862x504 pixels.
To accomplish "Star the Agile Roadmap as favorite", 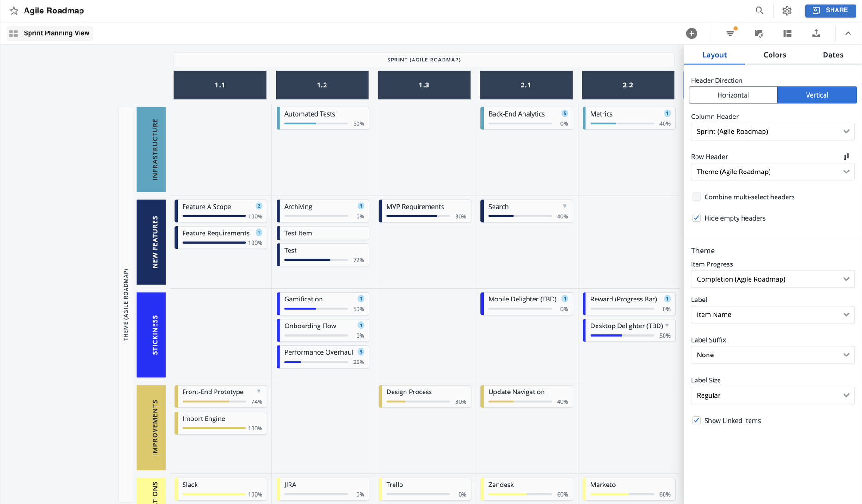I will click(14, 11).
